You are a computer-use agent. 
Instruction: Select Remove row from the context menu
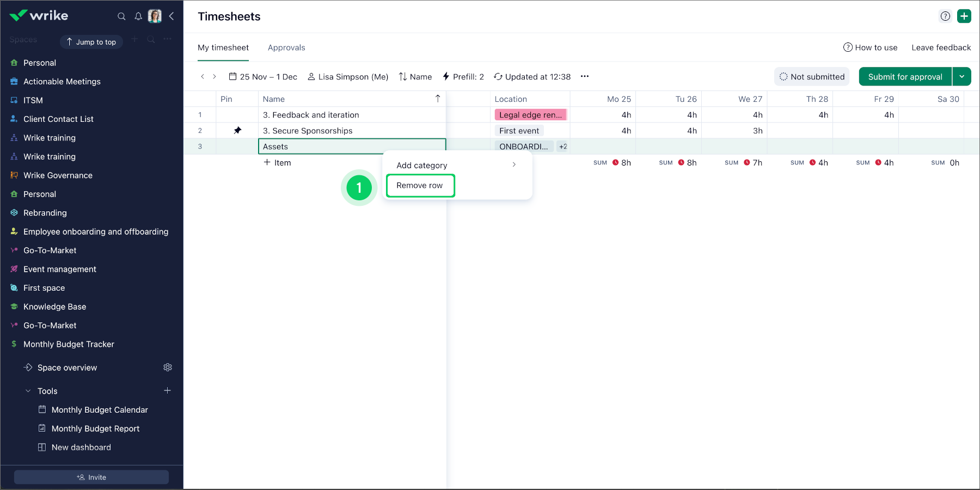(x=420, y=185)
